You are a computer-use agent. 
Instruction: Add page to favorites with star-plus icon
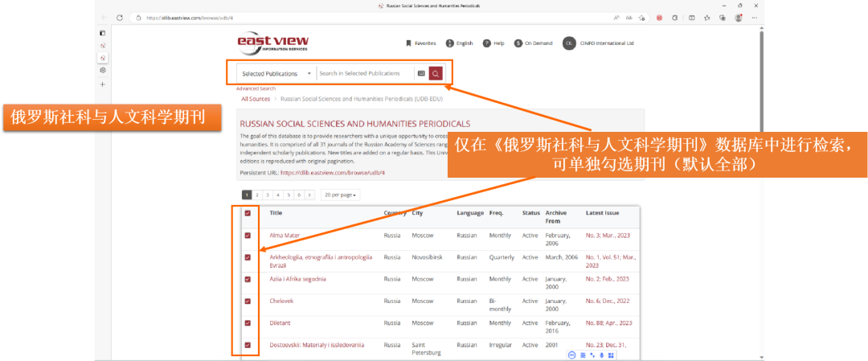click(x=641, y=18)
